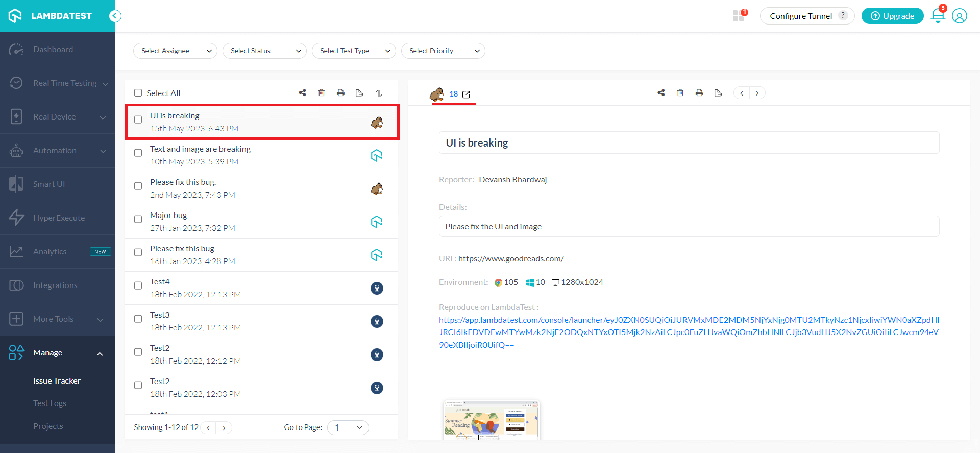Open the goodreads.com URL link
Screen dimensions: 980x453
click(511, 259)
